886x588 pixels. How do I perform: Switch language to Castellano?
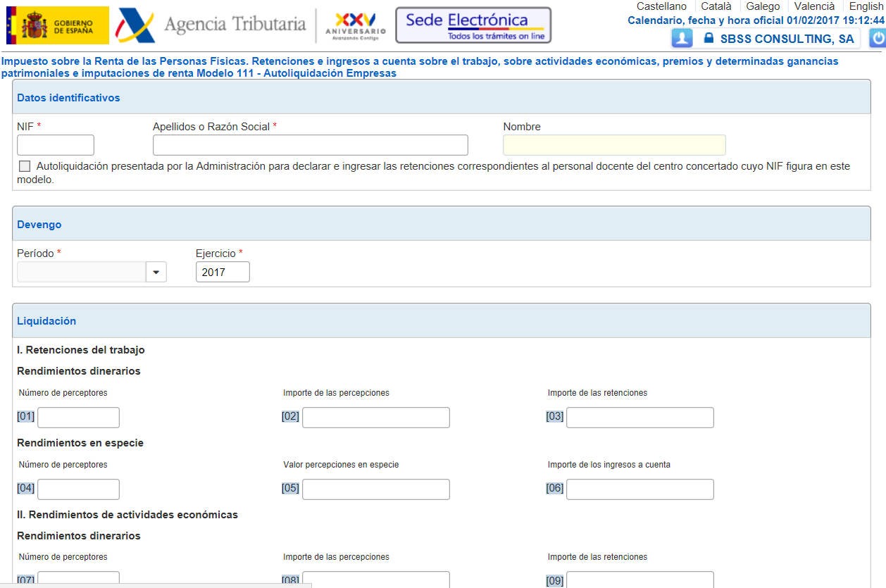pyautogui.click(x=661, y=6)
